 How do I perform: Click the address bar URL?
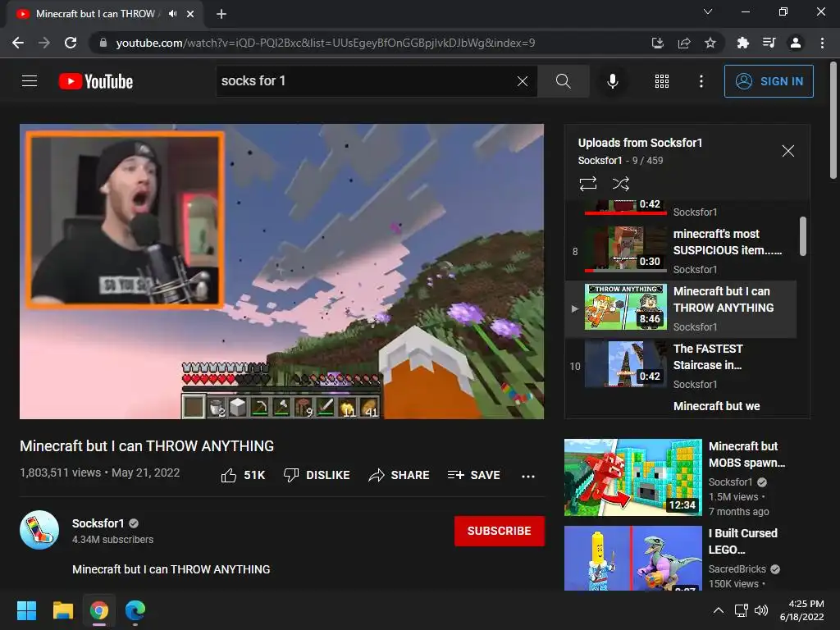325,43
